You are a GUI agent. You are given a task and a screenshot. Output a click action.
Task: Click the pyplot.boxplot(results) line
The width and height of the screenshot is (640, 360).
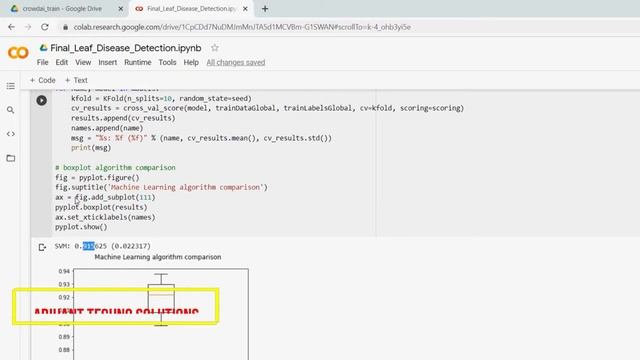101,207
